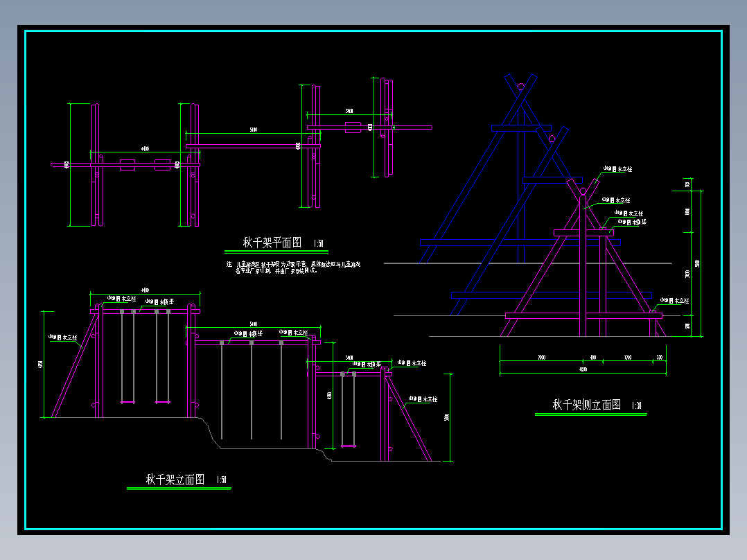Select the 木立柱 label beside right diagonal brace
This screenshot has height=560, width=747.
[x=423, y=399]
